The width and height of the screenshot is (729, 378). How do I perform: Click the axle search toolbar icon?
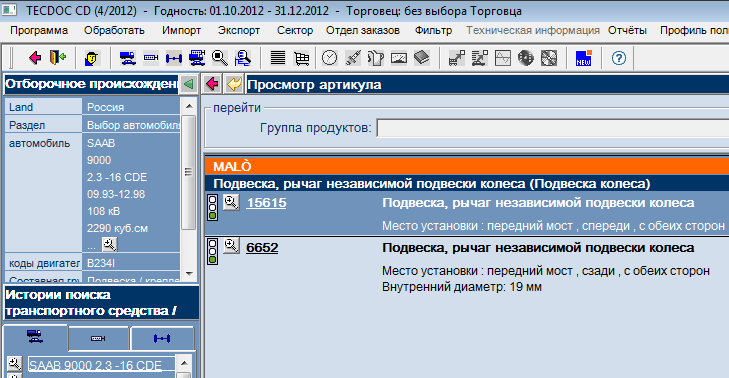point(173,58)
